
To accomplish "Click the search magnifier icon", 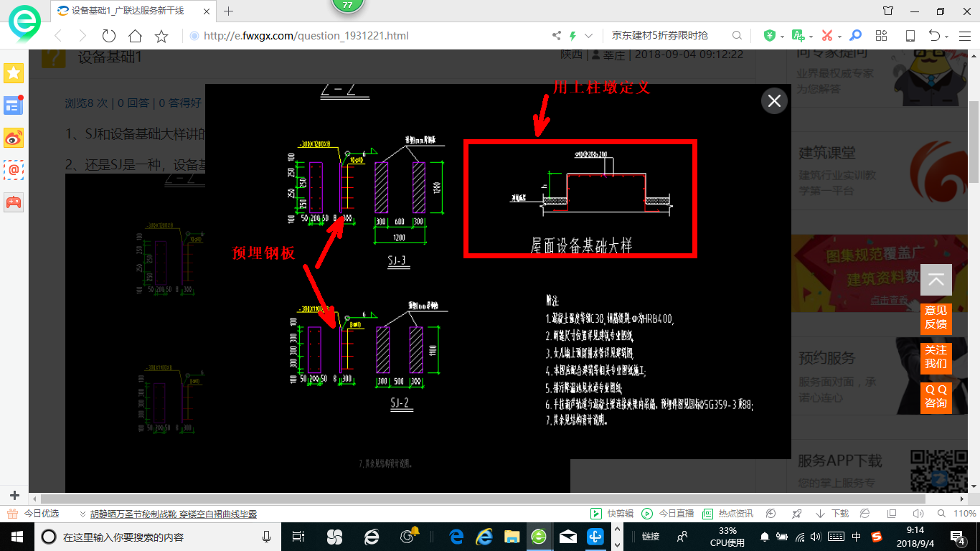I will [737, 36].
